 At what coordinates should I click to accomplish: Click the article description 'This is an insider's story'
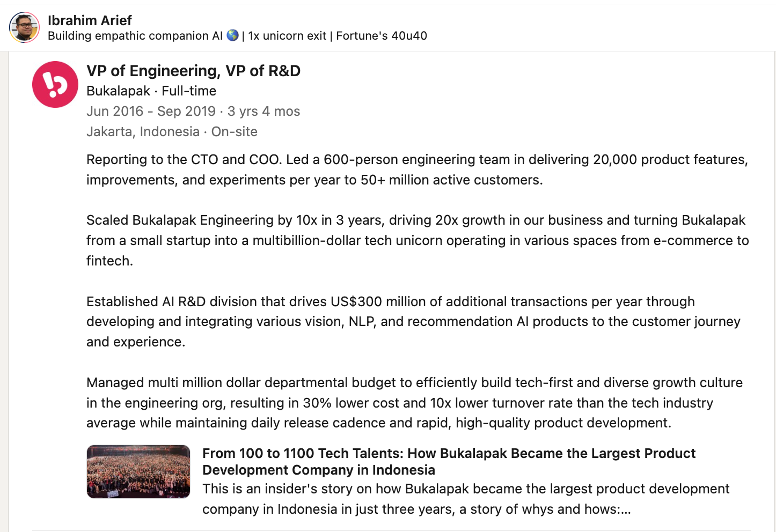(x=466, y=499)
